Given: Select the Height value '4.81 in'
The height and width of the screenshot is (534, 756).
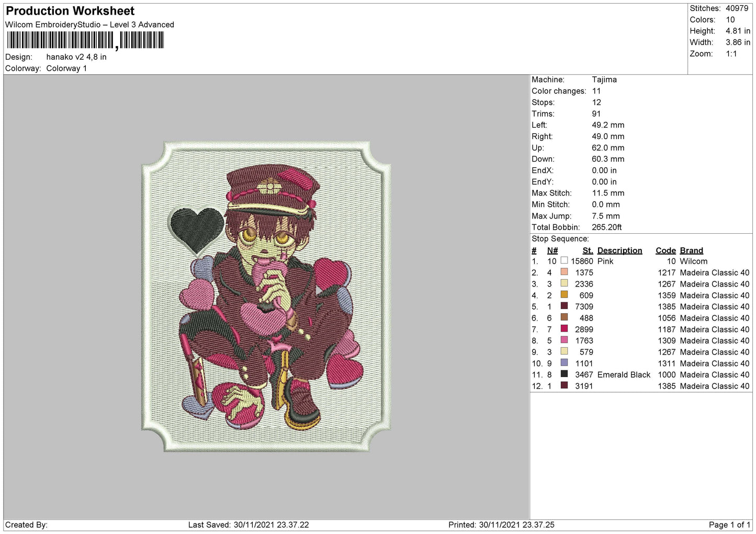Looking at the screenshot, I should pos(738,31).
